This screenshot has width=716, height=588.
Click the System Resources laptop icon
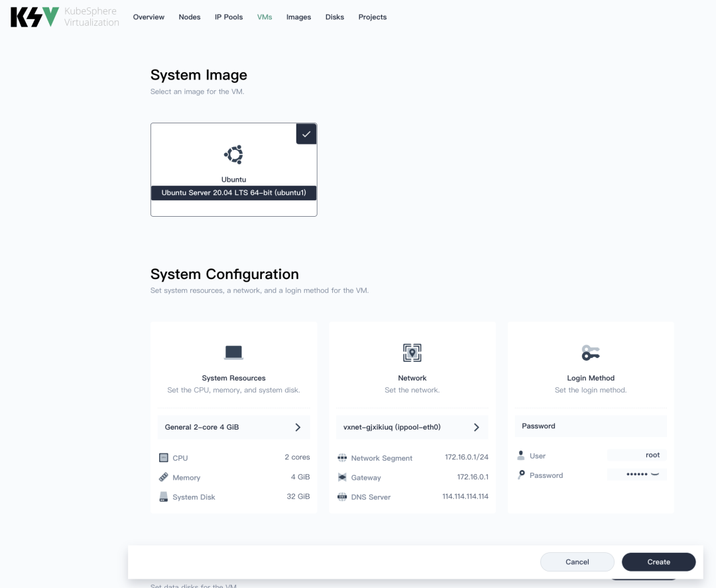point(233,353)
